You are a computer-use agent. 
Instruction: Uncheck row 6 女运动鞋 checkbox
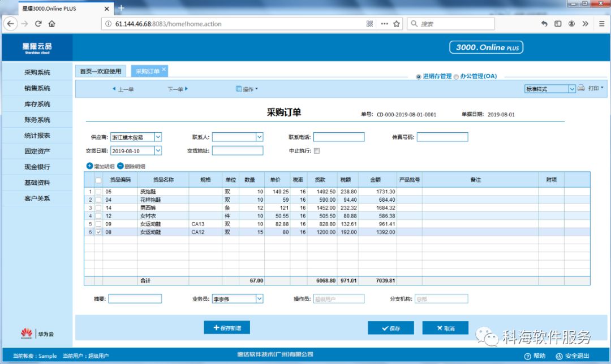[99, 232]
